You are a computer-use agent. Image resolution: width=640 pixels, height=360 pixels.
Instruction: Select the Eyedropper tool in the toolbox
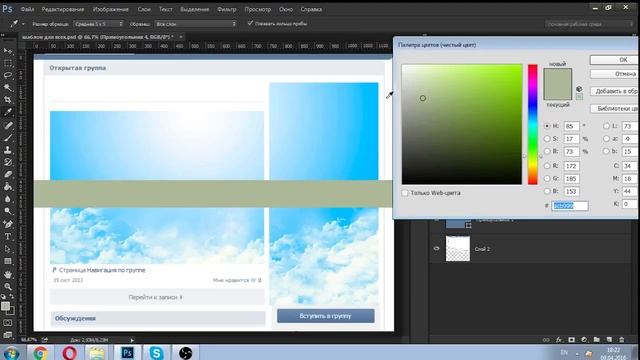coord(8,112)
